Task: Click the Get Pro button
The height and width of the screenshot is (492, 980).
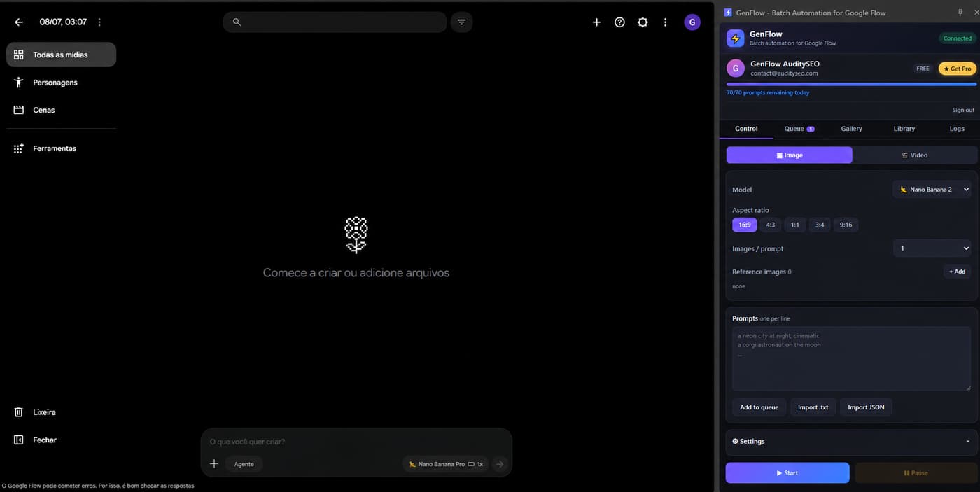Action: click(x=958, y=69)
